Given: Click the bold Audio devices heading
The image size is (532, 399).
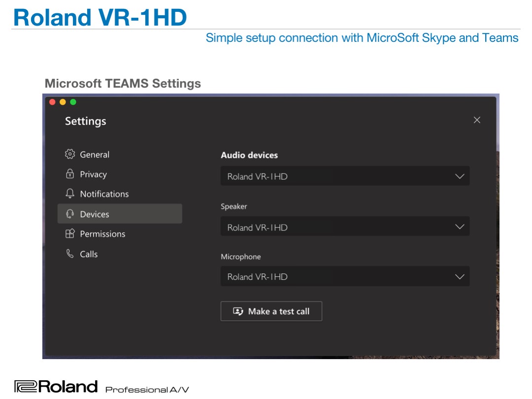Looking at the screenshot, I should click(x=249, y=155).
